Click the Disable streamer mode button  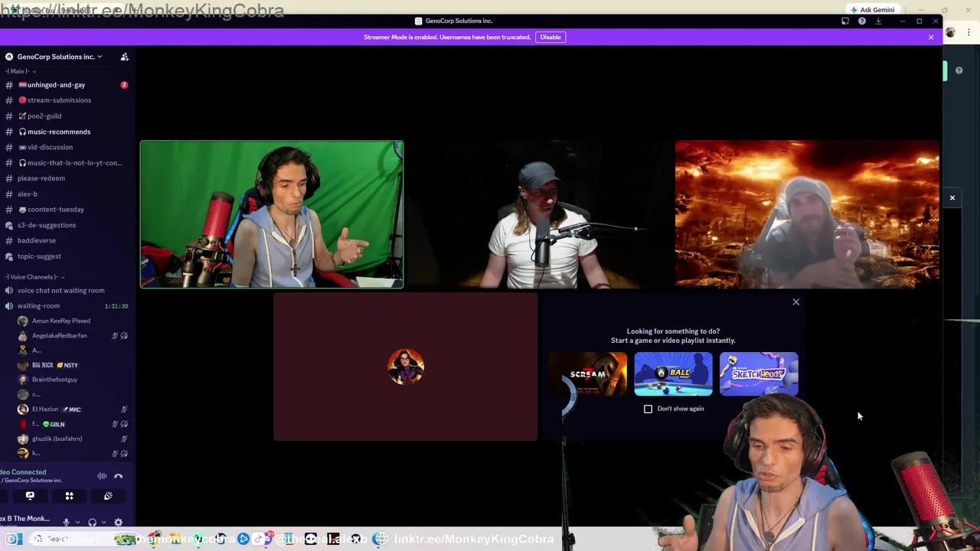[x=550, y=37]
